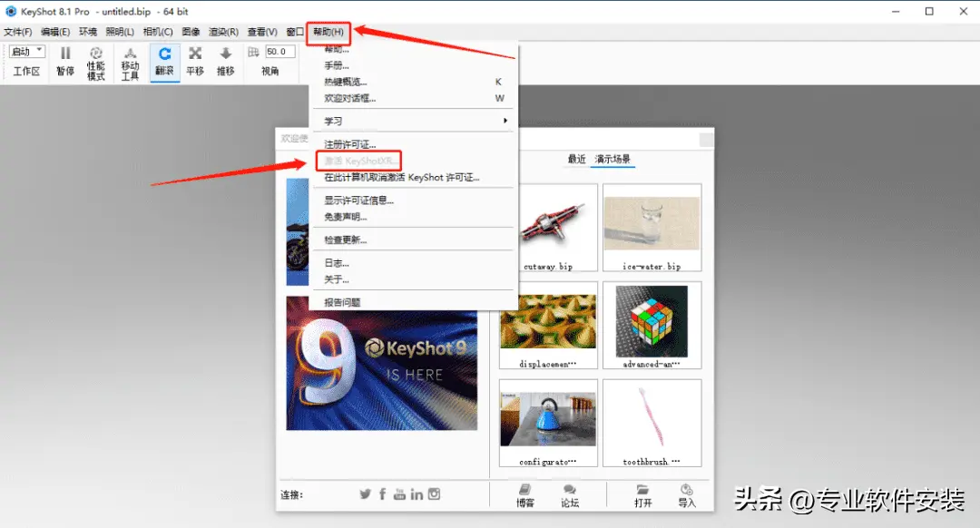The image size is (980, 528).
Task: Open the workspace (启动) dropdown
Action: [x=27, y=51]
